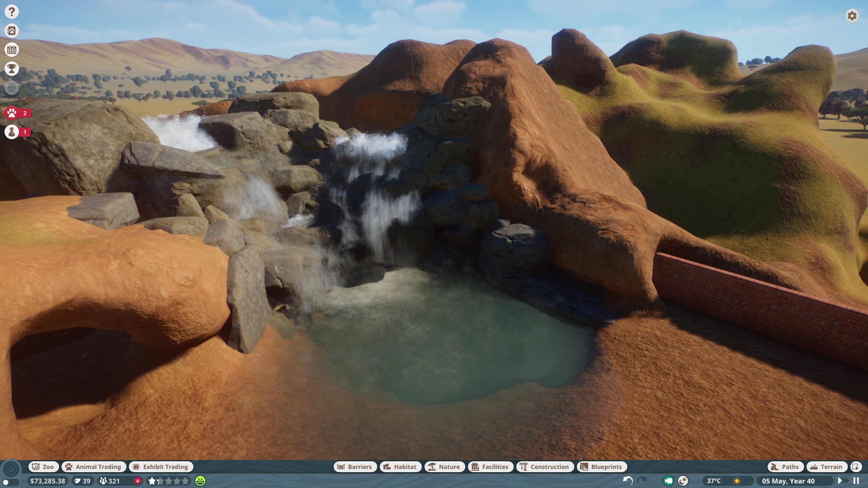This screenshot has height=488, width=868.
Task: Open the Habitat build menu
Action: pos(401,467)
